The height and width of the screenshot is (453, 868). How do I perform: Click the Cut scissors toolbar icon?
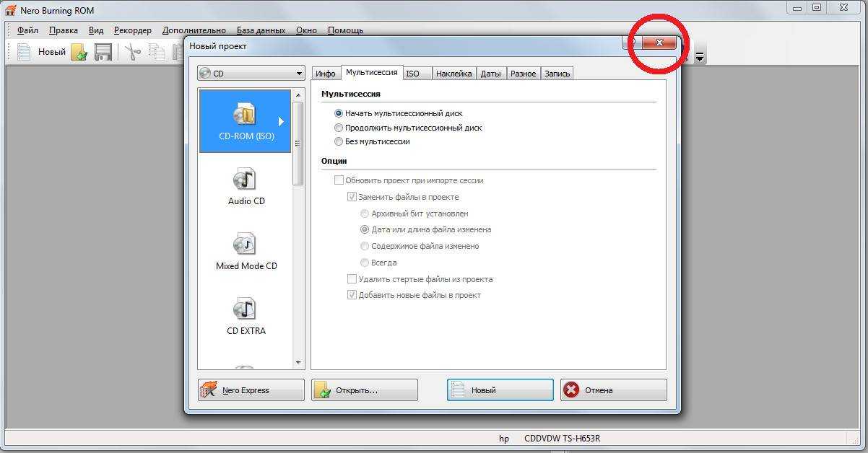132,52
